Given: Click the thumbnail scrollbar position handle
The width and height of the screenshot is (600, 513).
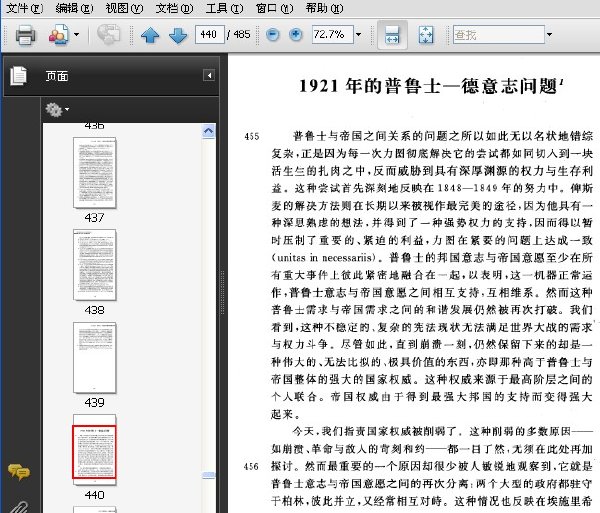Looking at the screenshot, I should point(209,475).
